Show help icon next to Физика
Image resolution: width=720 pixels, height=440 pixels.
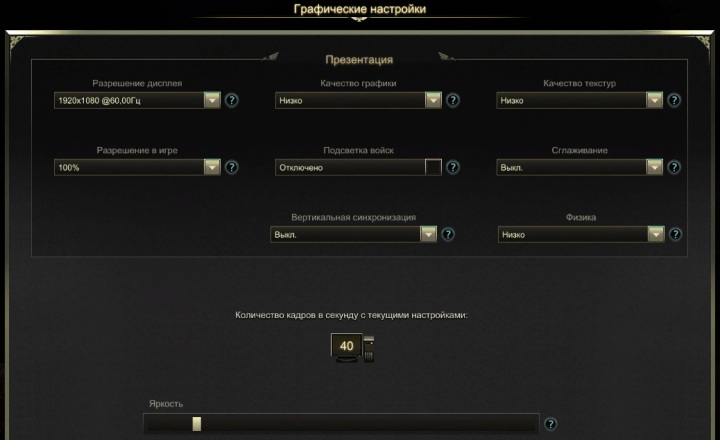(675, 234)
